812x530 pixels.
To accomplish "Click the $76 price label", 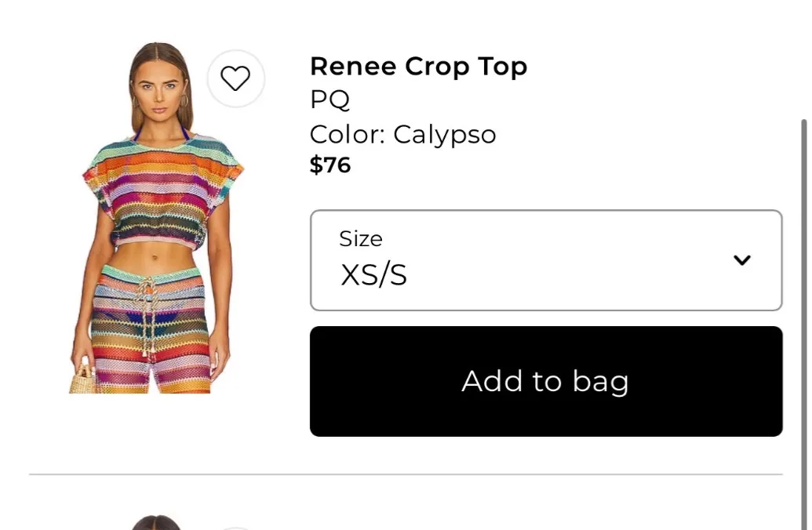I will (330, 165).
